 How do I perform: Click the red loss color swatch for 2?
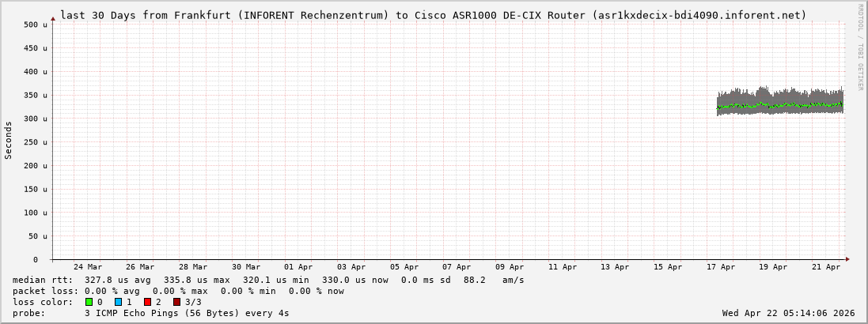[147, 302]
